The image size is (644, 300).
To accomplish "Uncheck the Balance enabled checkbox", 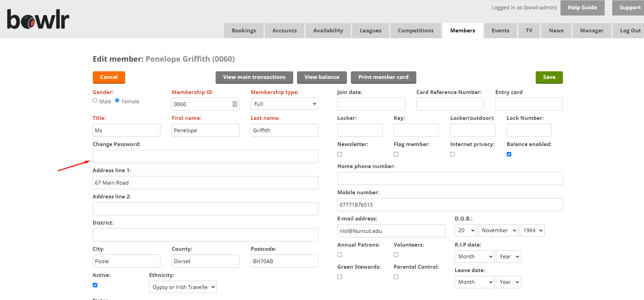I will point(509,154).
